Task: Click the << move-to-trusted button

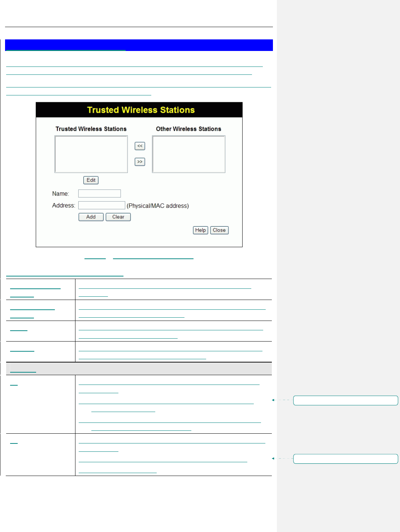Action: tap(140, 146)
